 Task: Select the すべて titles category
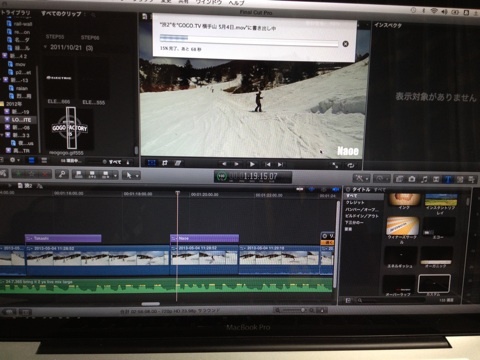click(x=364, y=196)
